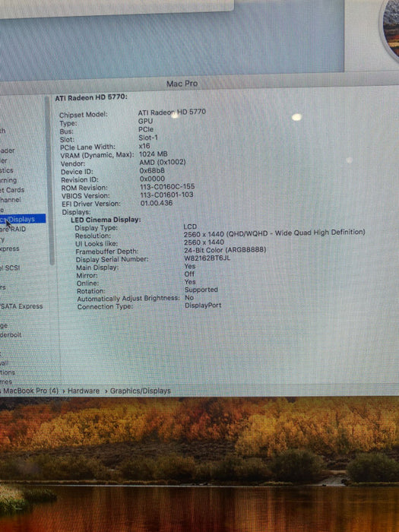This screenshot has width=399, height=532.
Task: Click the VRAM (Dynamic, Max): label
Action: tap(97, 155)
